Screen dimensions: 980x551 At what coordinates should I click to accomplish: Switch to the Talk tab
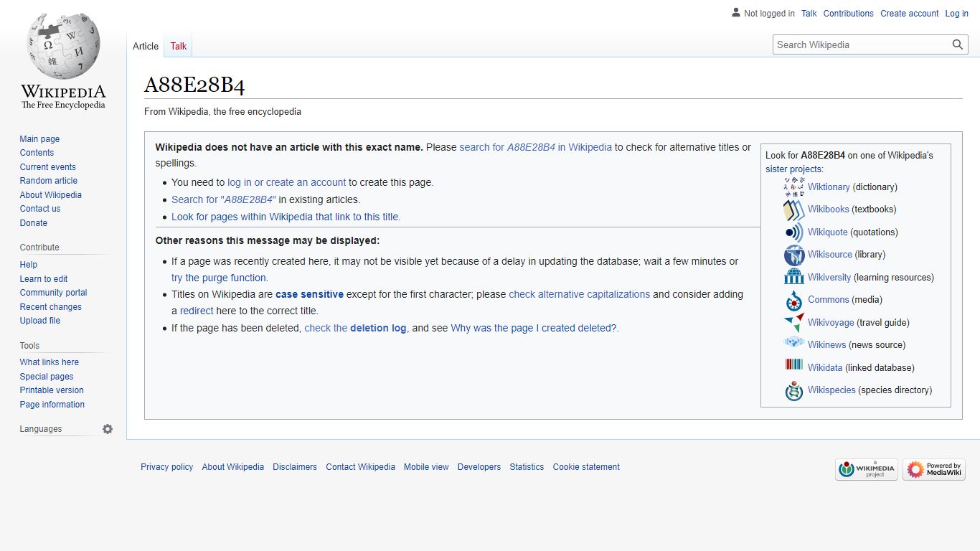tap(179, 46)
